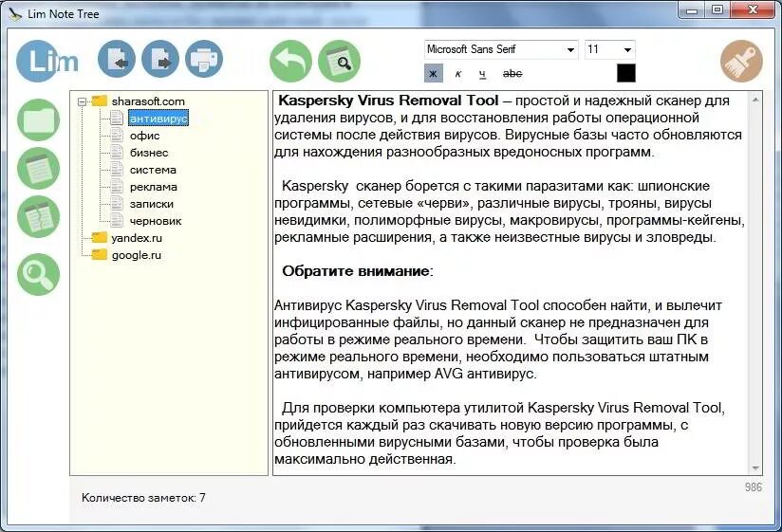Select the черновик note
This screenshot has width=782, height=532.
[x=156, y=221]
